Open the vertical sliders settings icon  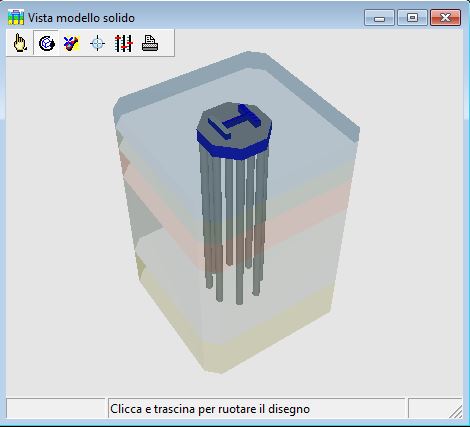pyautogui.click(x=123, y=43)
